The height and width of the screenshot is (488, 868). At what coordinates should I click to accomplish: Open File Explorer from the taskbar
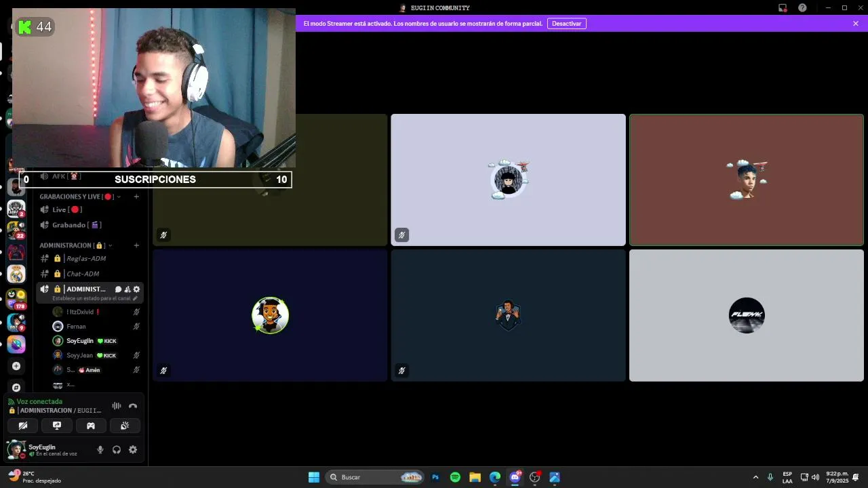(475, 477)
